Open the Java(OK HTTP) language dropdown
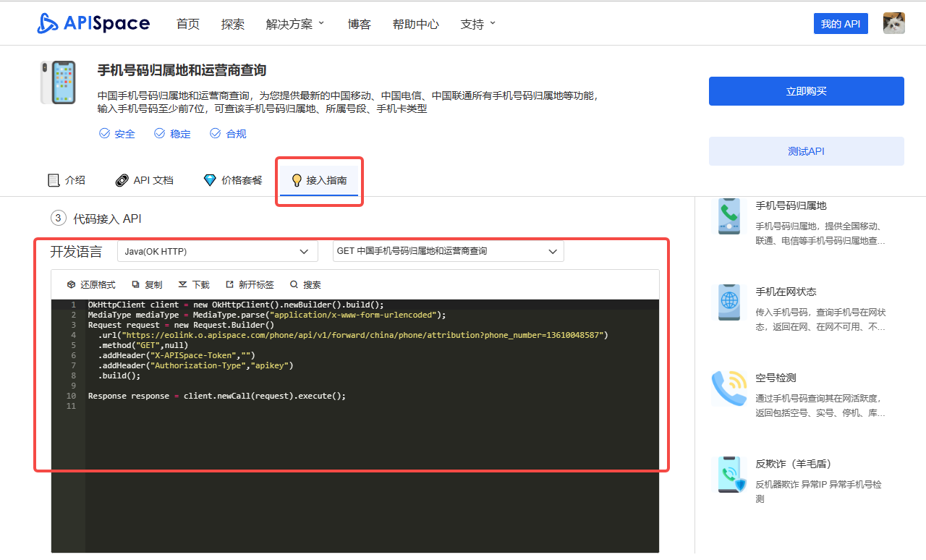This screenshot has width=926, height=560. 217,251
